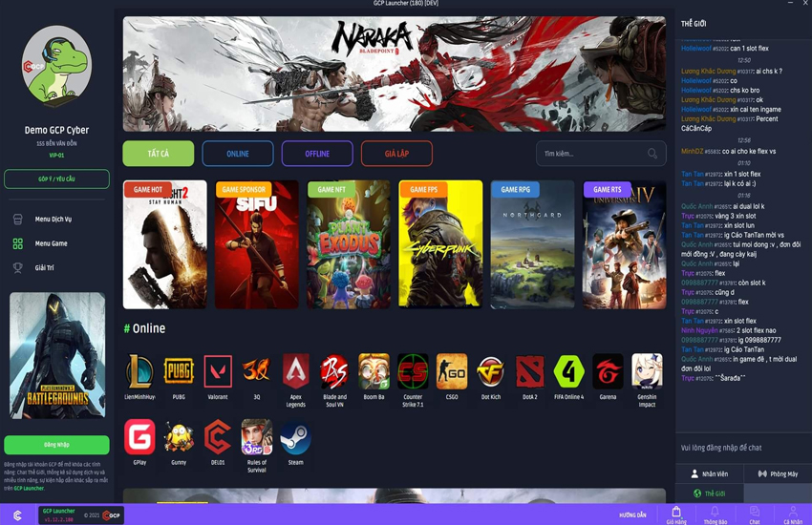The width and height of the screenshot is (812, 525).
Task: Click the GÓP Ý / YÊU CẦU button
Action: [57, 178]
